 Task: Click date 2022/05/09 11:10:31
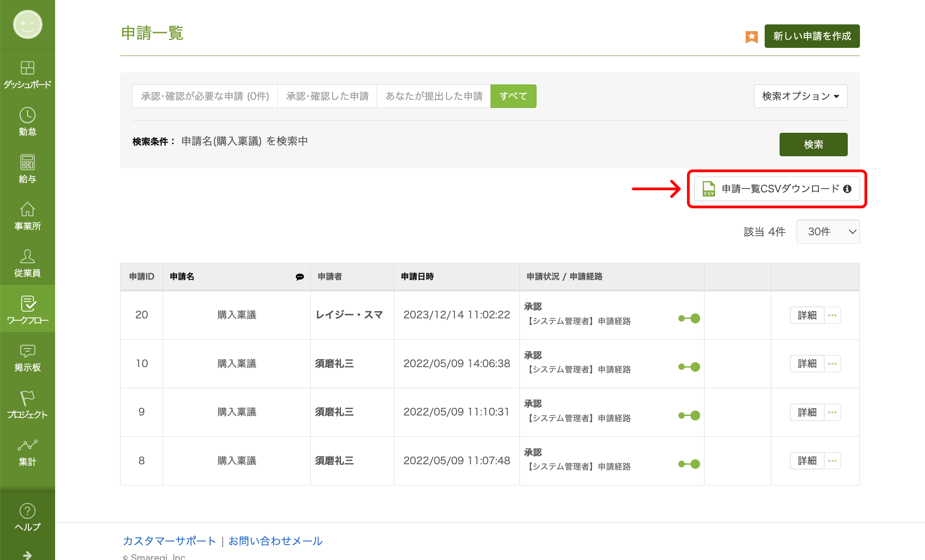pos(456,412)
